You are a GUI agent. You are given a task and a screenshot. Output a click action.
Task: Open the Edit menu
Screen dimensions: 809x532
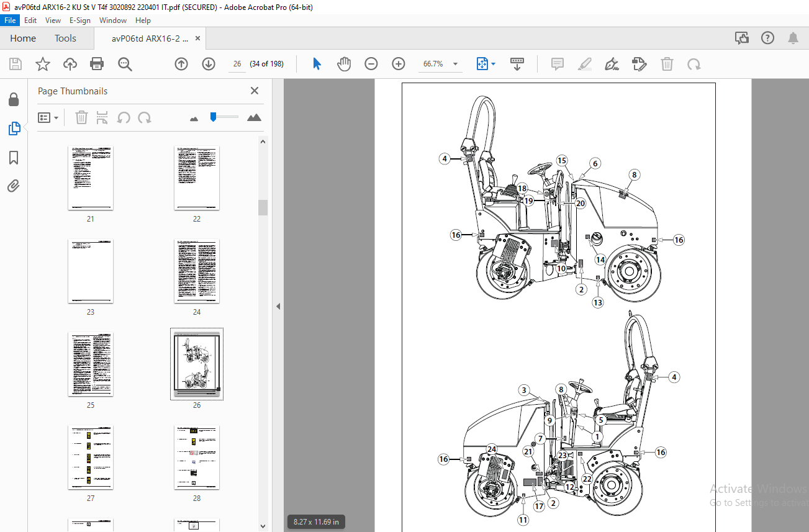click(x=30, y=20)
